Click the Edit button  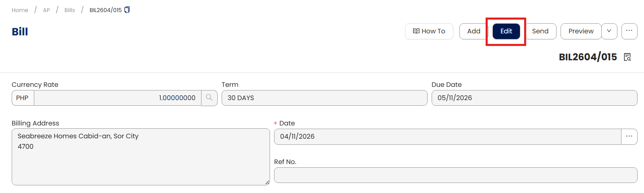[506, 31]
